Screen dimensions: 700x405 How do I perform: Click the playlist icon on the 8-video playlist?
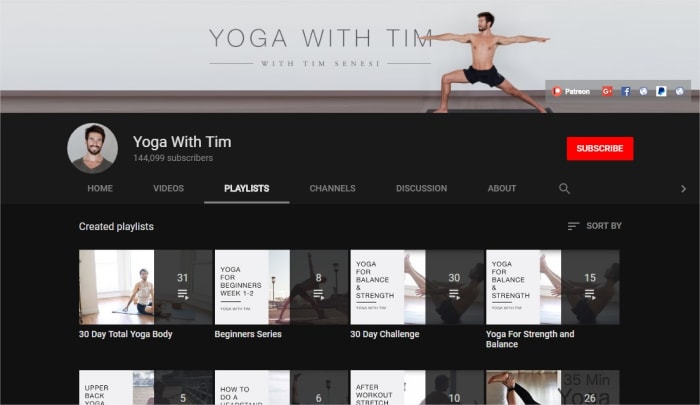tap(318, 294)
